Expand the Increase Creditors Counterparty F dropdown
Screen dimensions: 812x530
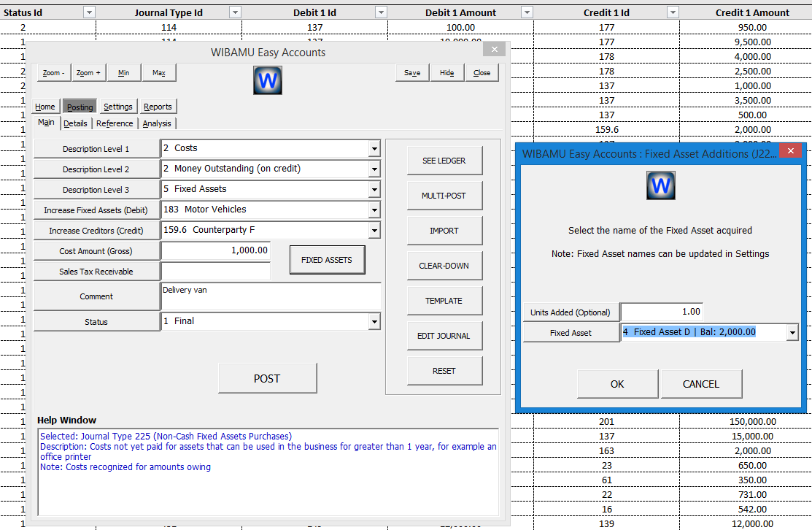click(x=374, y=230)
